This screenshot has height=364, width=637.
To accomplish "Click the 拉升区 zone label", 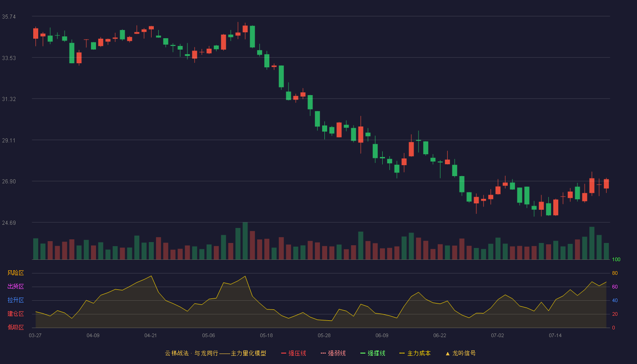I will pyautogui.click(x=15, y=300).
